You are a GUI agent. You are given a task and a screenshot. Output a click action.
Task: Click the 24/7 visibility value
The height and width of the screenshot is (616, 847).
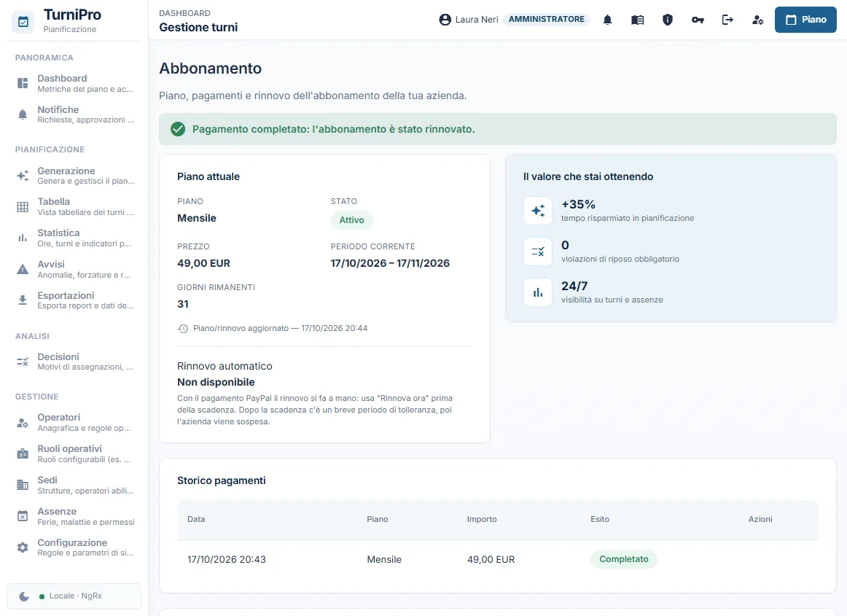tap(574, 286)
